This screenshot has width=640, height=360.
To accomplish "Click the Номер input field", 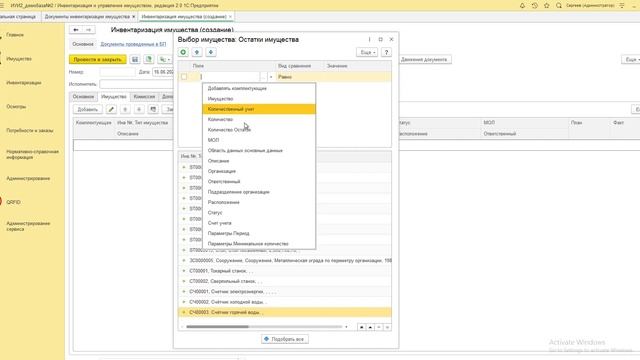I will pyautogui.click(x=117, y=72).
